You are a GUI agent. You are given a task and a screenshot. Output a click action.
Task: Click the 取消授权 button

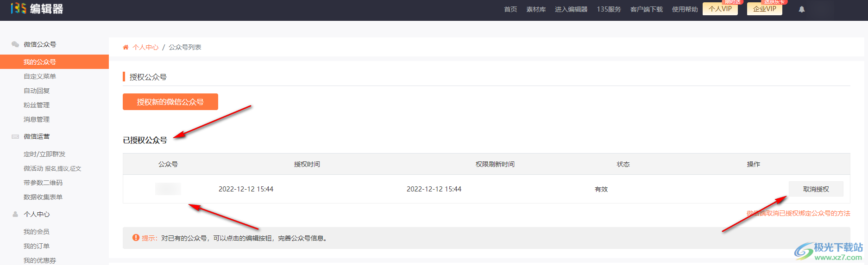[x=816, y=189]
